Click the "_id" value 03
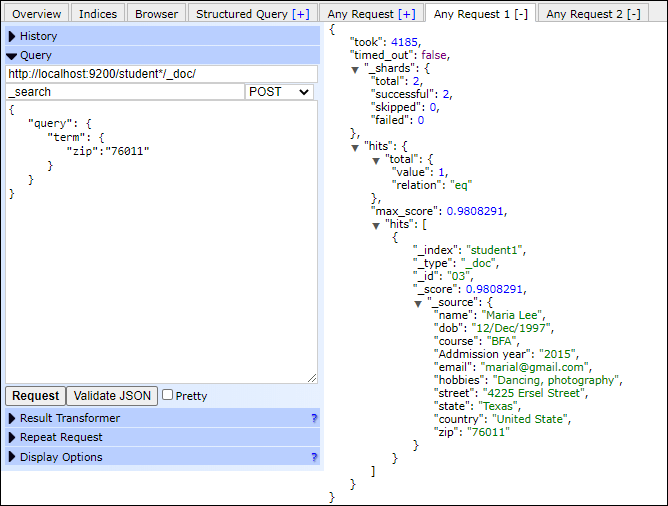668x506 pixels. (x=458, y=276)
